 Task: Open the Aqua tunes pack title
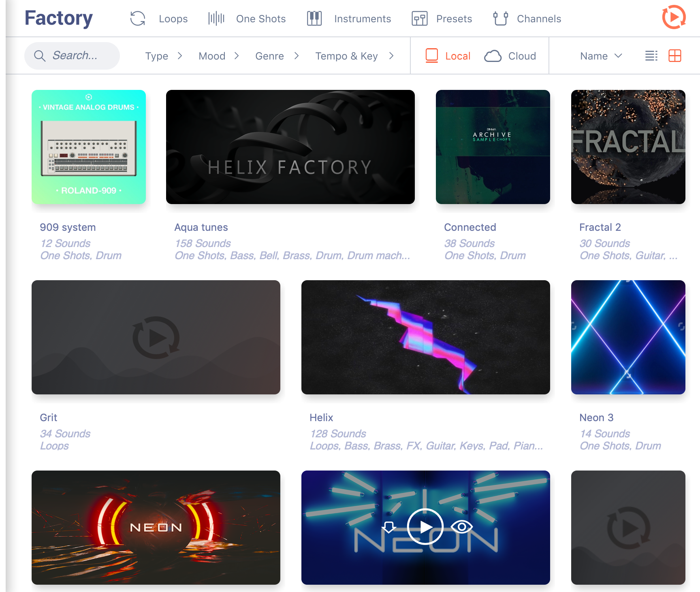click(201, 227)
